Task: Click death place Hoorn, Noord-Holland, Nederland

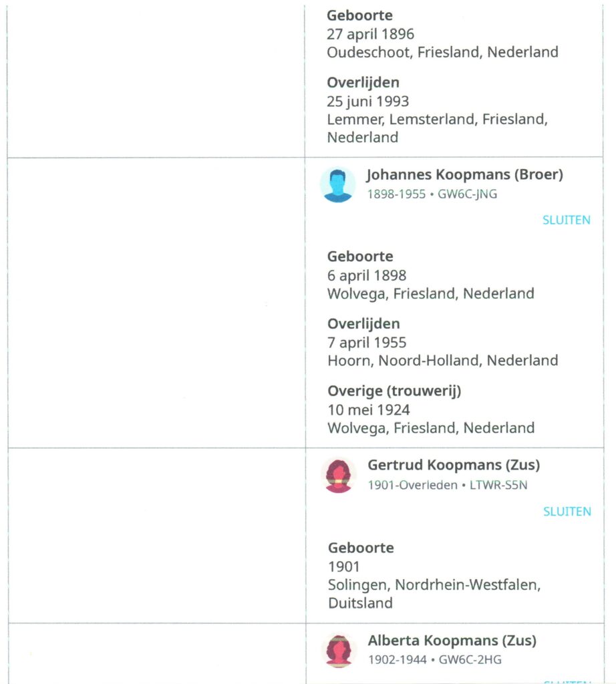Action: 443,360
